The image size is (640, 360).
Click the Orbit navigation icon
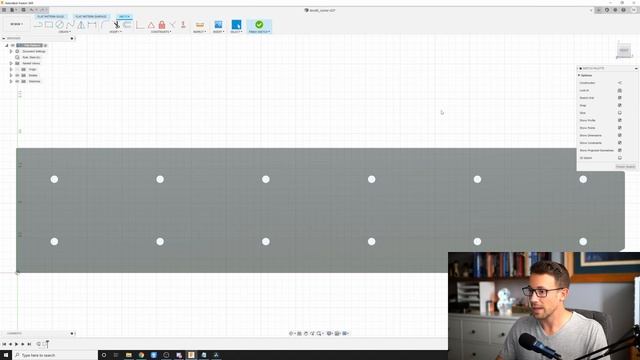click(291, 333)
